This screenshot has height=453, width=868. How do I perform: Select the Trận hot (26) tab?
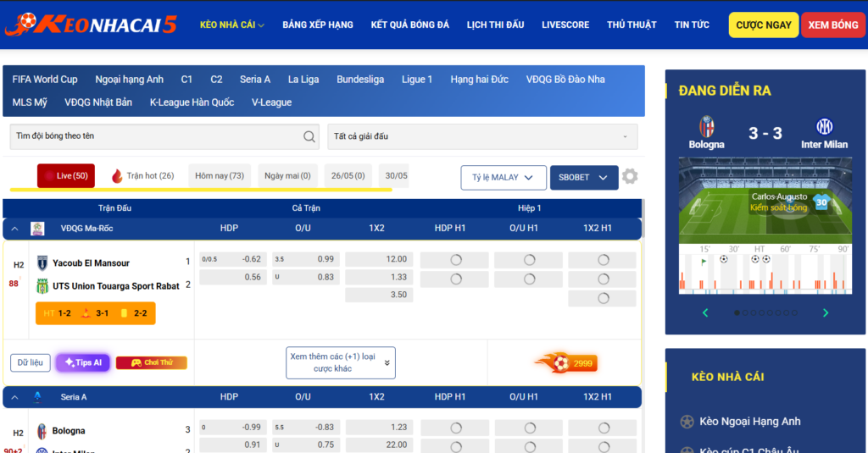click(x=143, y=176)
